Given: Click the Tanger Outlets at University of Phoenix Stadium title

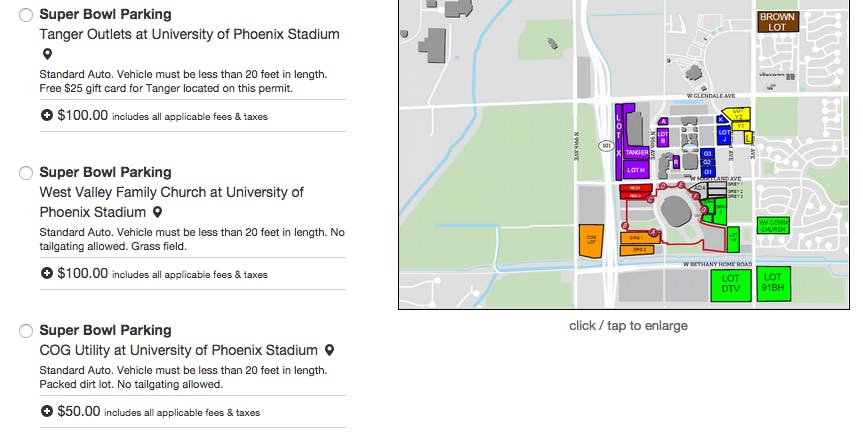Looking at the screenshot, I should [x=189, y=34].
